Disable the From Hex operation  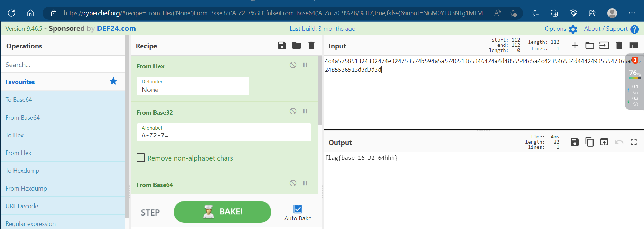click(293, 65)
